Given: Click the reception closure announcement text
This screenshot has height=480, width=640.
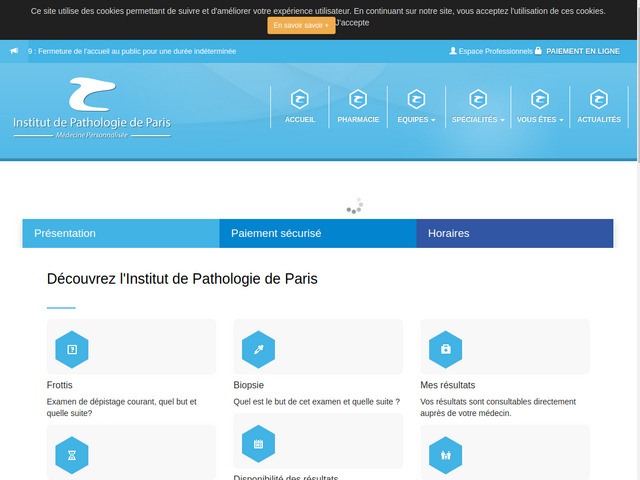Looking at the screenshot, I should pyautogui.click(x=132, y=51).
